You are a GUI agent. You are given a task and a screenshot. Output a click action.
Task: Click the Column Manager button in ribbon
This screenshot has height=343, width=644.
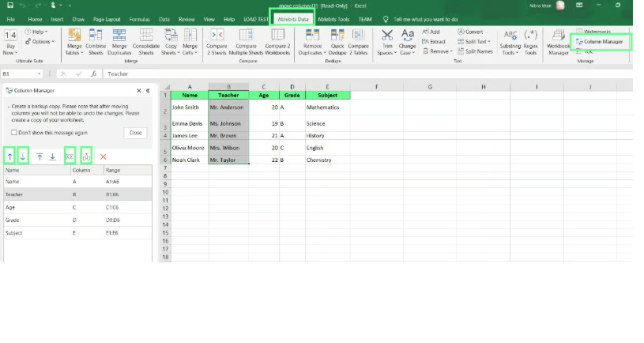pos(604,41)
